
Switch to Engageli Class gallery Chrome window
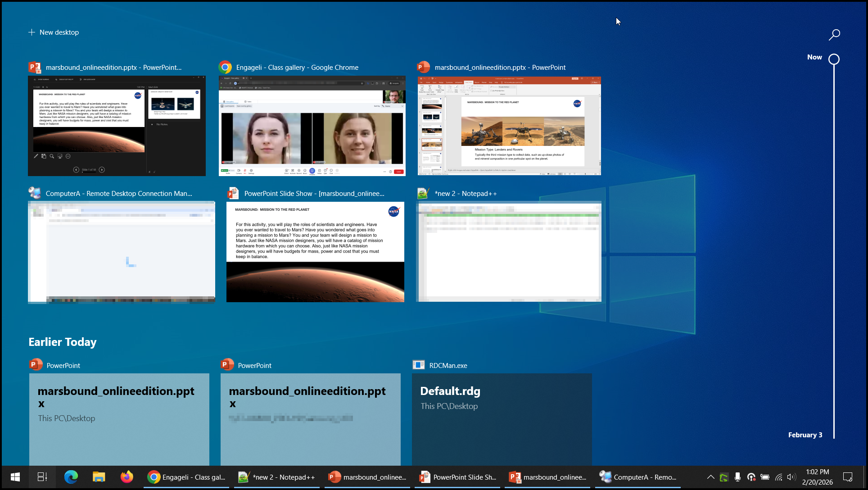(x=312, y=126)
